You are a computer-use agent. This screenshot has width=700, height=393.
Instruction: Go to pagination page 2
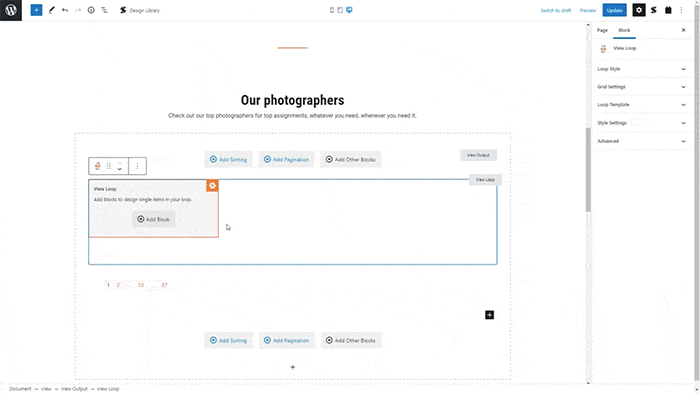[x=118, y=285]
